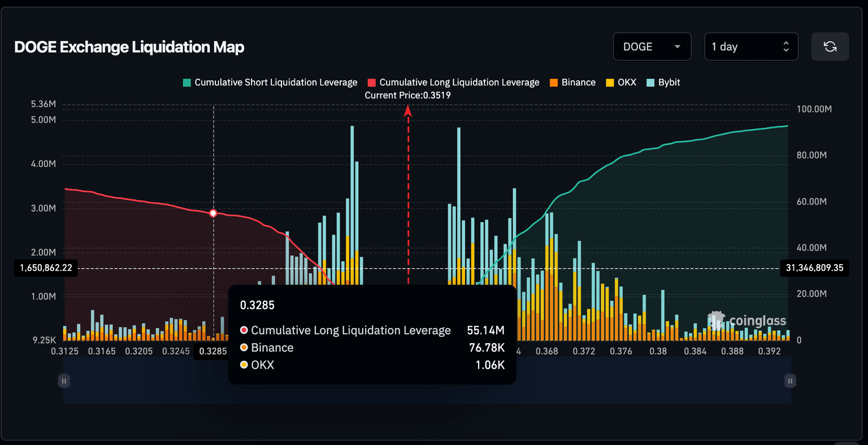The height and width of the screenshot is (445, 868).
Task: Open the 1 day timeframe selector
Action: (750, 46)
